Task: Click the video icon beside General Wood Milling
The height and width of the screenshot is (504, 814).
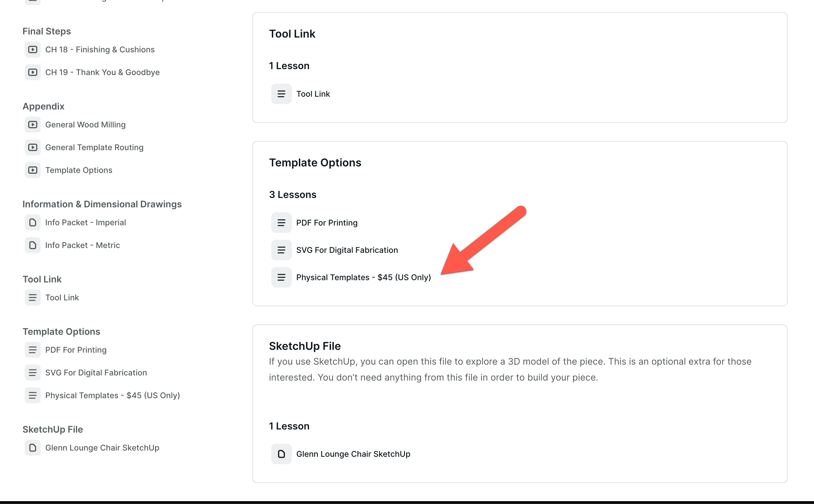Action: [32, 125]
